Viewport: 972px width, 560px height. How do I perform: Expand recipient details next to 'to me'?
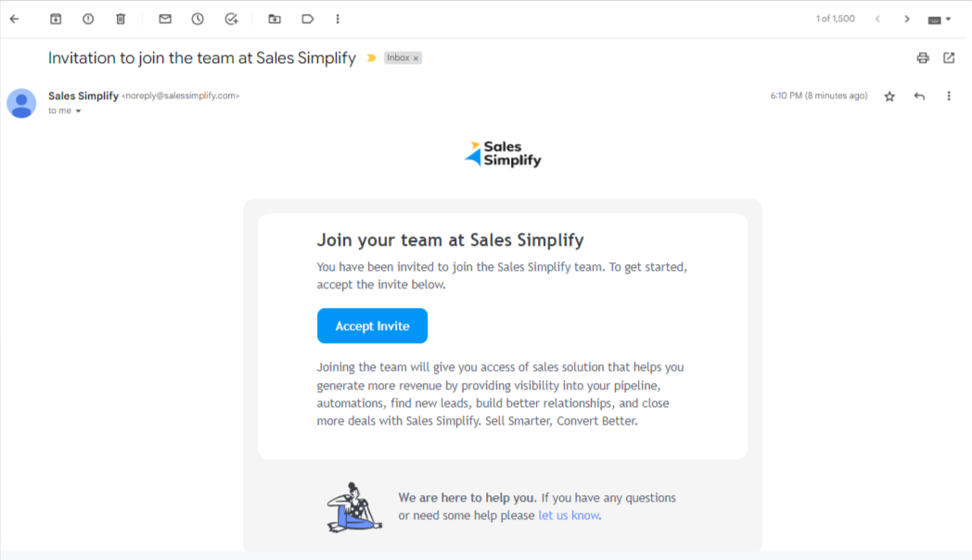78,111
